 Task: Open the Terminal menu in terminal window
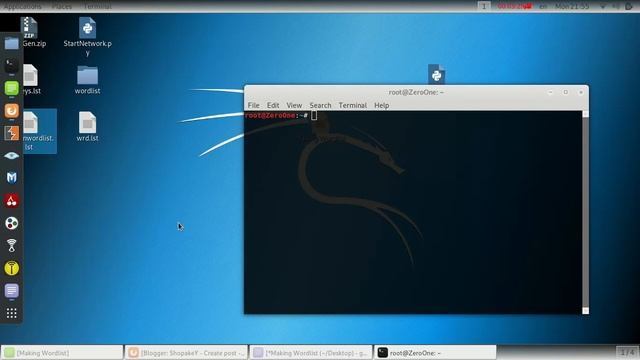[353, 105]
